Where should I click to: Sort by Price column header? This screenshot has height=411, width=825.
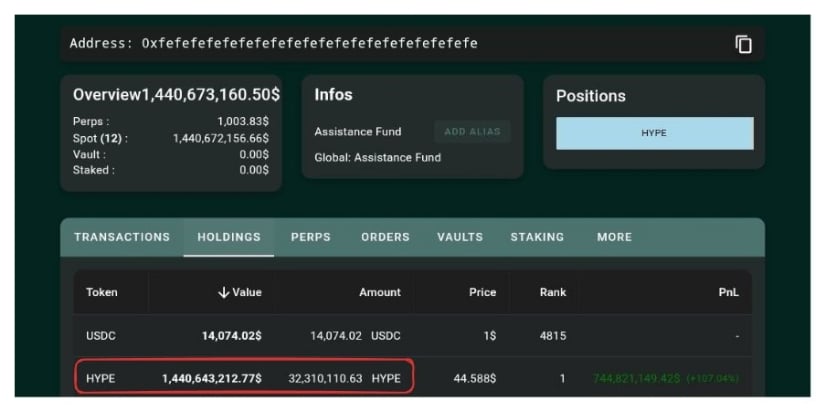[482, 292]
